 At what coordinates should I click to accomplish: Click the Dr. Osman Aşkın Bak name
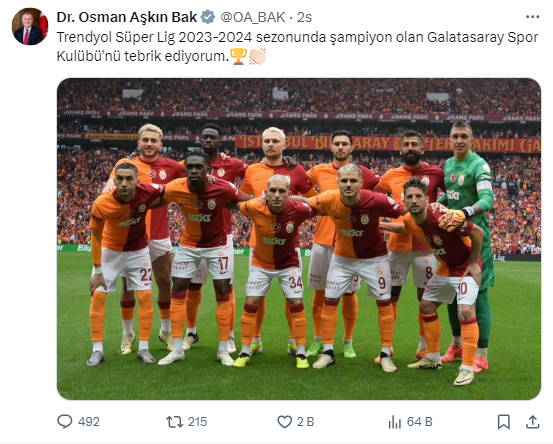coord(127,17)
